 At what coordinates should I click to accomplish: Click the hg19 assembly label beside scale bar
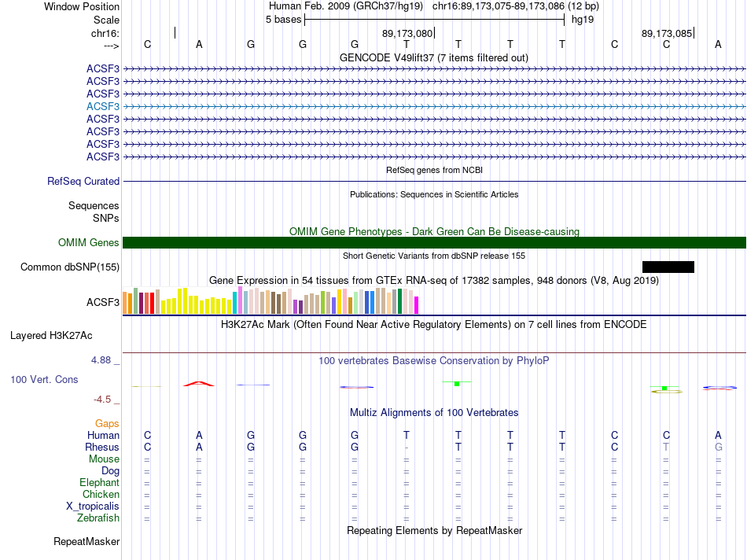coord(583,20)
